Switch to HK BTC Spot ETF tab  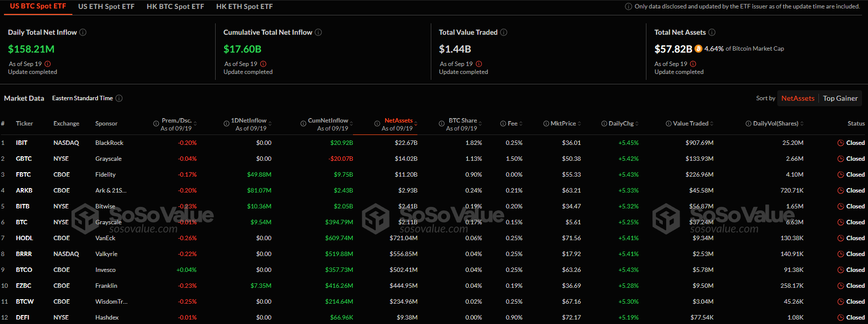click(x=175, y=6)
